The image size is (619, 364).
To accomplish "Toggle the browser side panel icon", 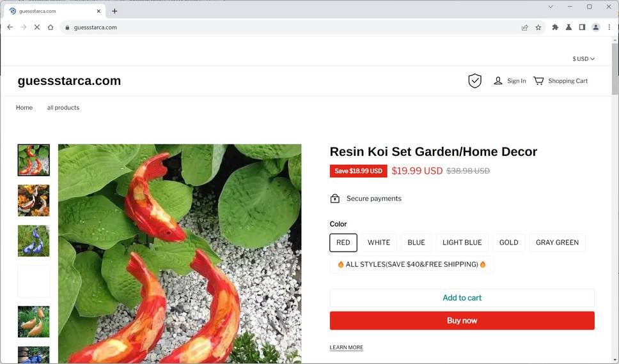I will tap(582, 27).
